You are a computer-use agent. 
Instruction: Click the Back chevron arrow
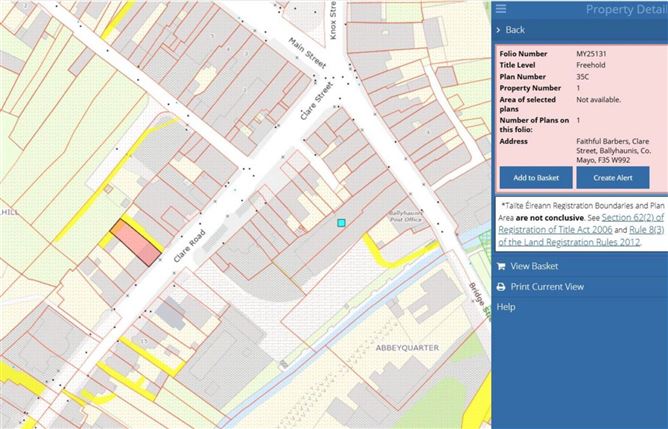pos(498,30)
